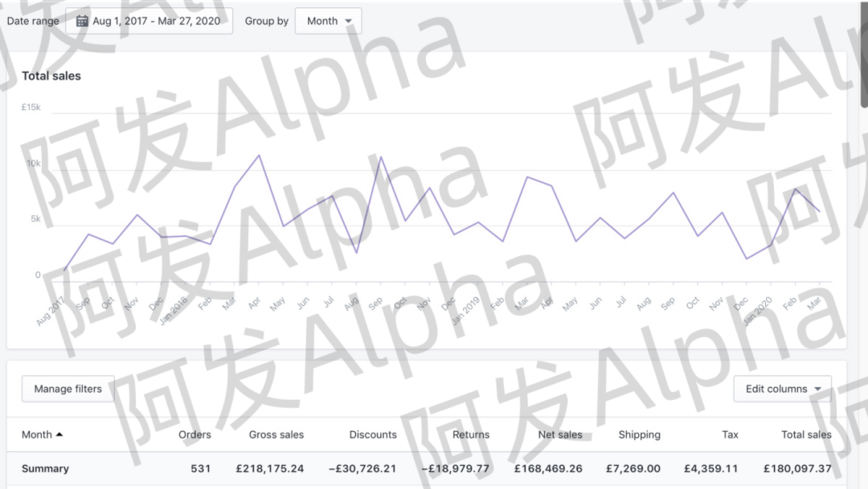This screenshot has height=489, width=868.
Task: Open the Group by Month dropdown
Action: coord(328,21)
